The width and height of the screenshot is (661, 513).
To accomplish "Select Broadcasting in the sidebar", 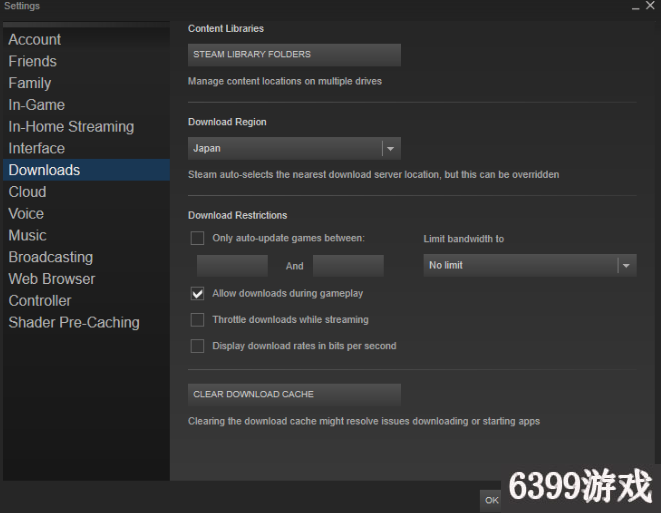I will 86,257.
